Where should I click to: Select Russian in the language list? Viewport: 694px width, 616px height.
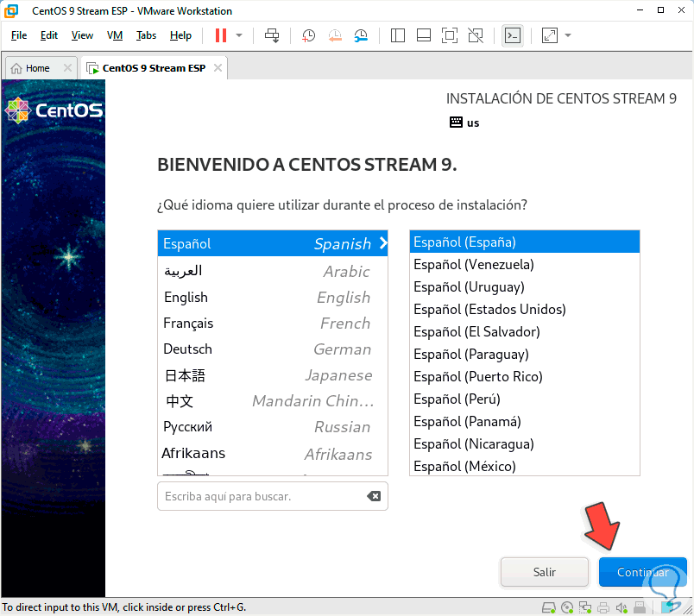273,426
